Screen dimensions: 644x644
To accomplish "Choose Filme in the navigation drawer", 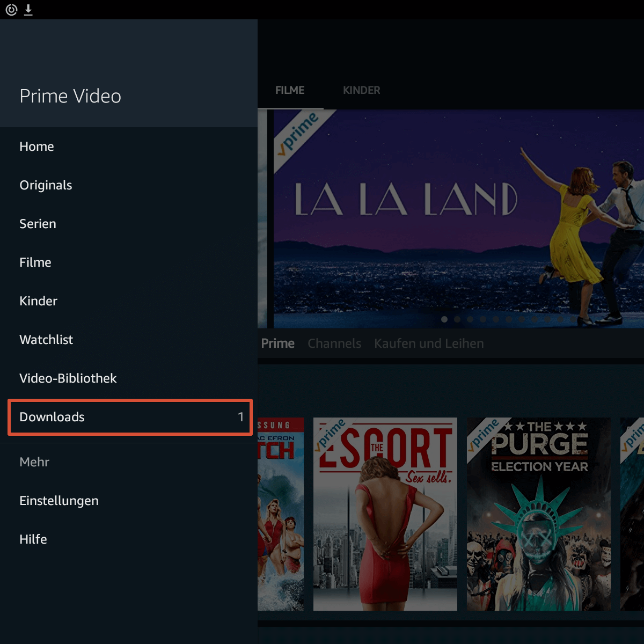I will pos(129,262).
